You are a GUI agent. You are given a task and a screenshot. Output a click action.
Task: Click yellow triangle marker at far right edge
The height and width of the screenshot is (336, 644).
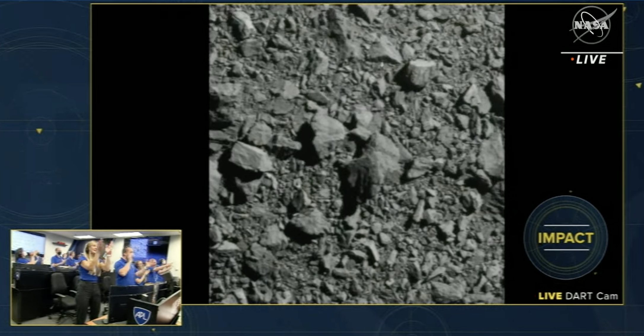pos(638,85)
